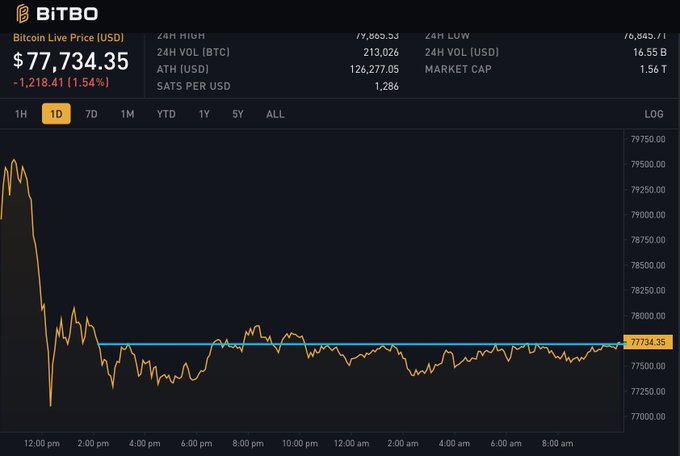Click the 78000.00 y-axis label

(x=648, y=316)
